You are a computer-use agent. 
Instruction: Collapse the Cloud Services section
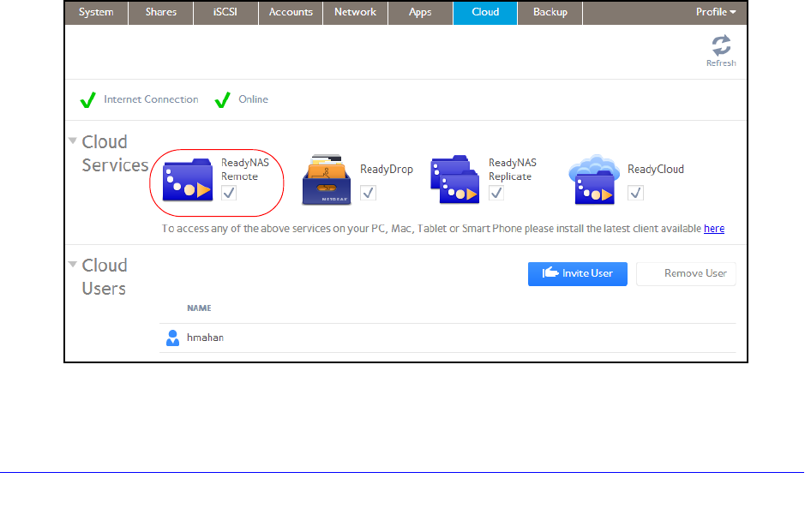pyautogui.click(x=74, y=141)
